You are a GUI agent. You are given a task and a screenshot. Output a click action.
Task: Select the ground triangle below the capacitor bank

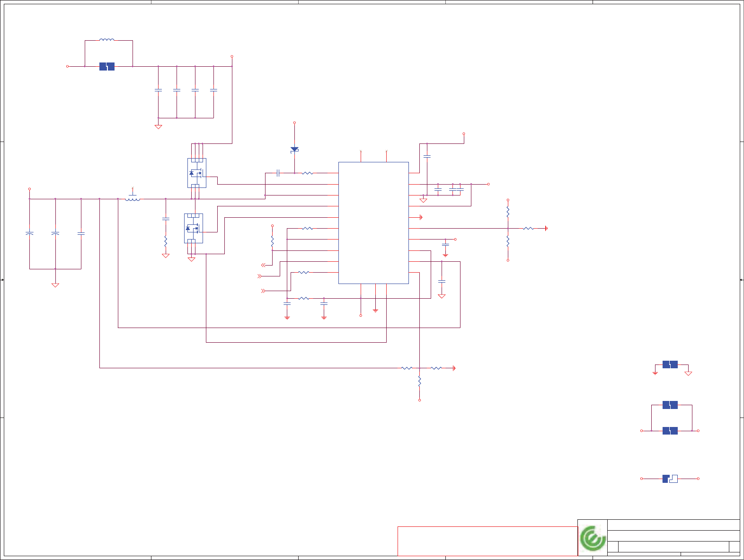click(x=159, y=127)
